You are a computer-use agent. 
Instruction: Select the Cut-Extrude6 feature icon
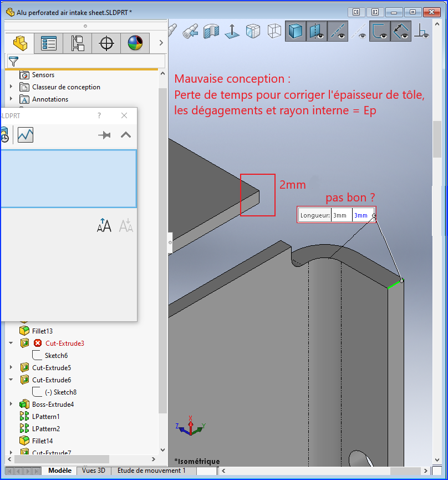(24, 380)
